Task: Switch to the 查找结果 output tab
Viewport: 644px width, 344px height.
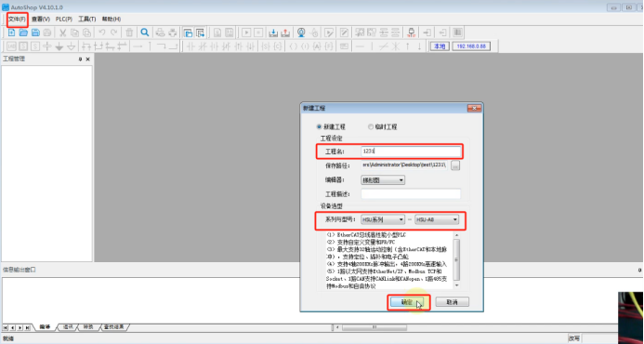Action: [x=114, y=327]
